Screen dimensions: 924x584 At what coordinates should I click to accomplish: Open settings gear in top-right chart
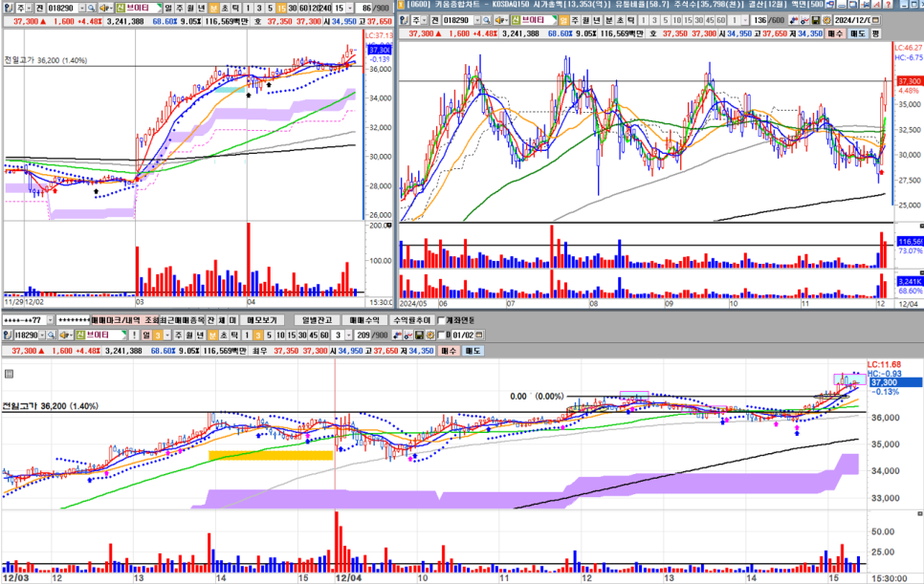(826, 20)
